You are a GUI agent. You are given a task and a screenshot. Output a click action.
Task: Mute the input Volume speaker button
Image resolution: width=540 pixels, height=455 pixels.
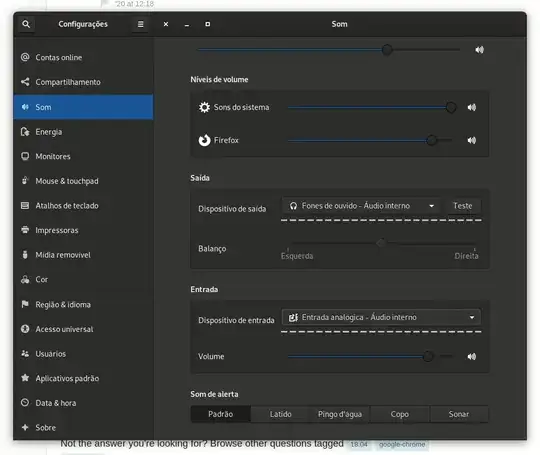click(x=472, y=356)
